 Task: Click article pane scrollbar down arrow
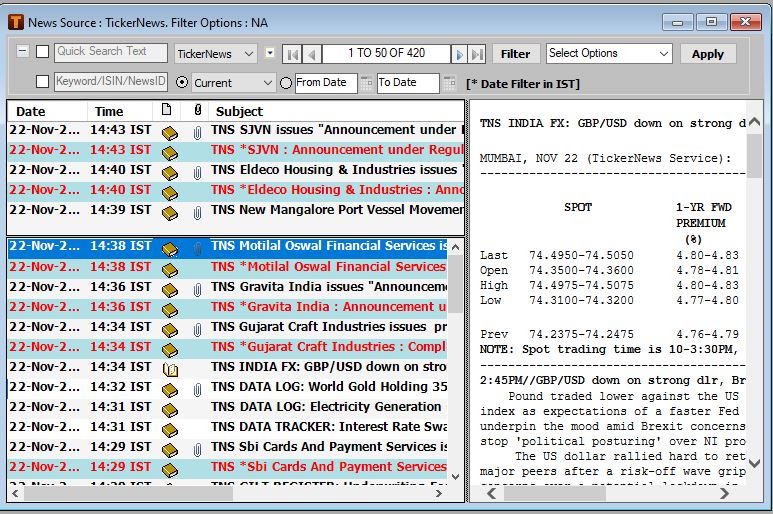(x=754, y=463)
